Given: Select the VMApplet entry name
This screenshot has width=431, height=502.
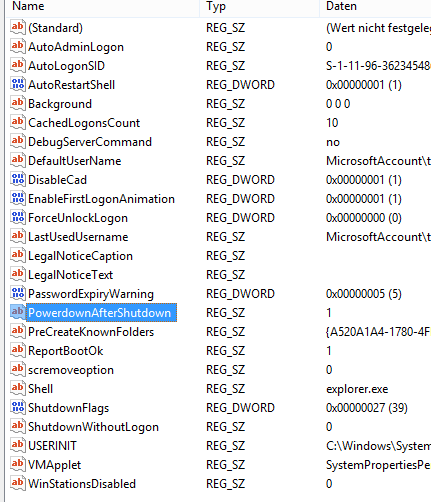Looking at the screenshot, I should pyautogui.click(x=55, y=465).
